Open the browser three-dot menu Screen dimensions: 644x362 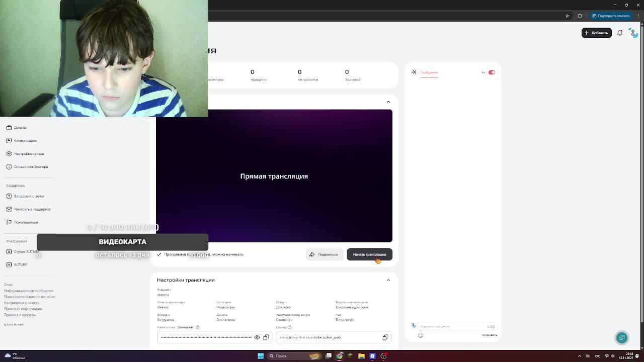click(637, 16)
